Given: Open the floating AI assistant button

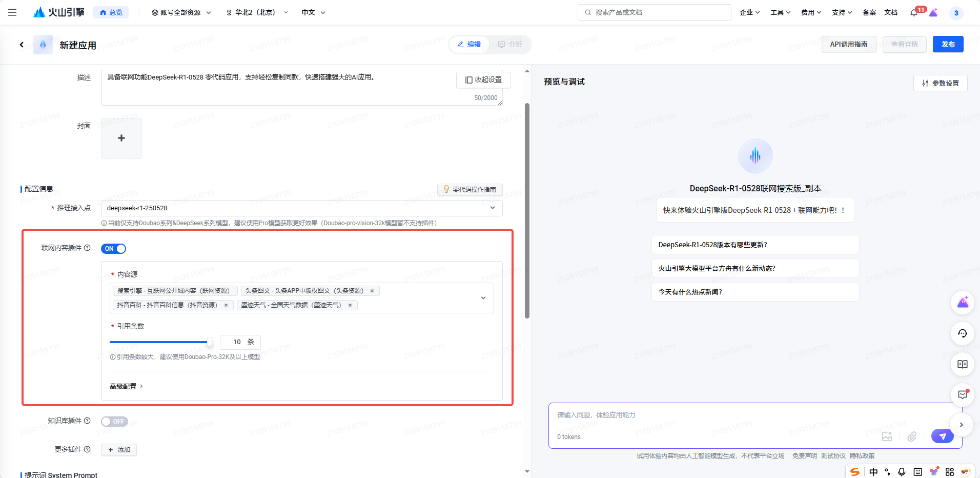Looking at the screenshot, I should pyautogui.click(x=963, y=303).
